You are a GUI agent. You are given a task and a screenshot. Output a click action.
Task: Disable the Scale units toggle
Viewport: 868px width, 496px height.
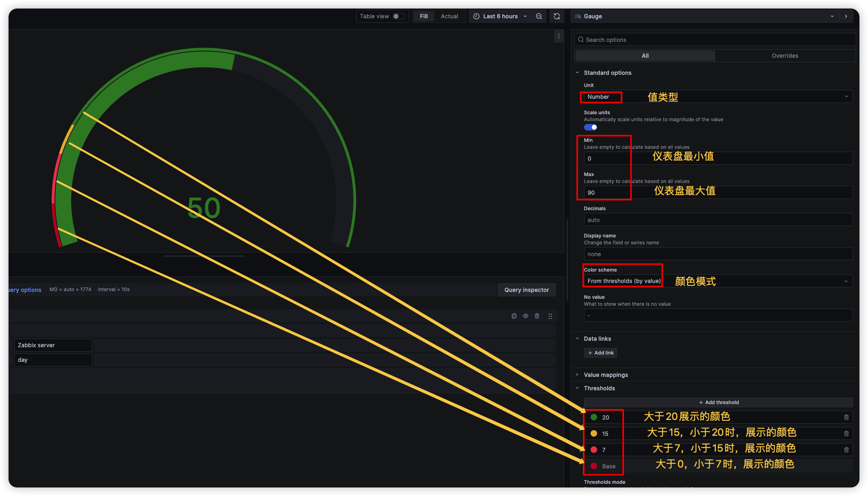591,127
